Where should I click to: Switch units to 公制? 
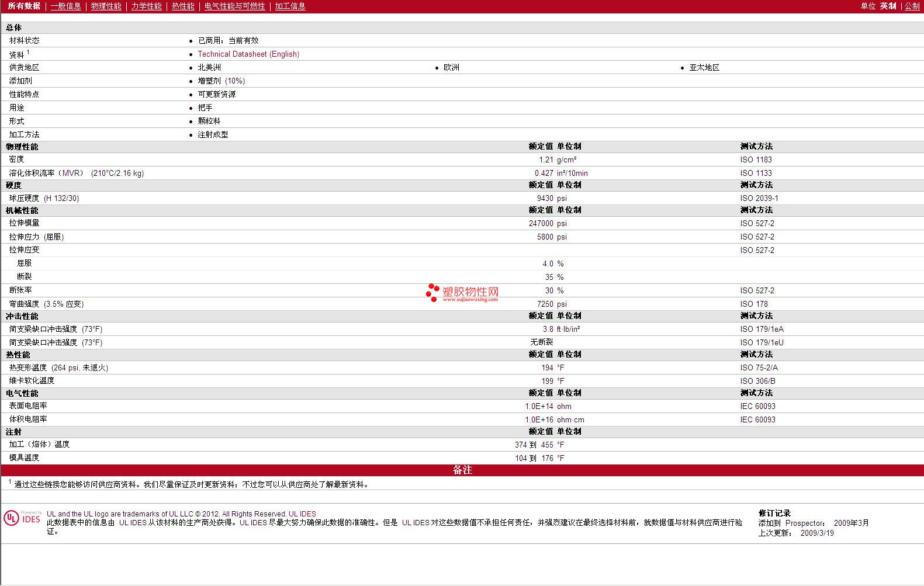tap(912, 6)
